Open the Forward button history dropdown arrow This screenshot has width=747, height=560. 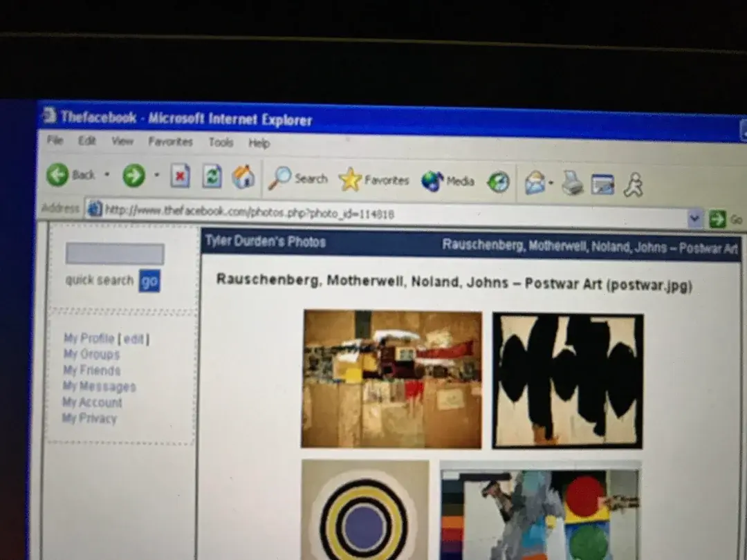pos(156,175)
